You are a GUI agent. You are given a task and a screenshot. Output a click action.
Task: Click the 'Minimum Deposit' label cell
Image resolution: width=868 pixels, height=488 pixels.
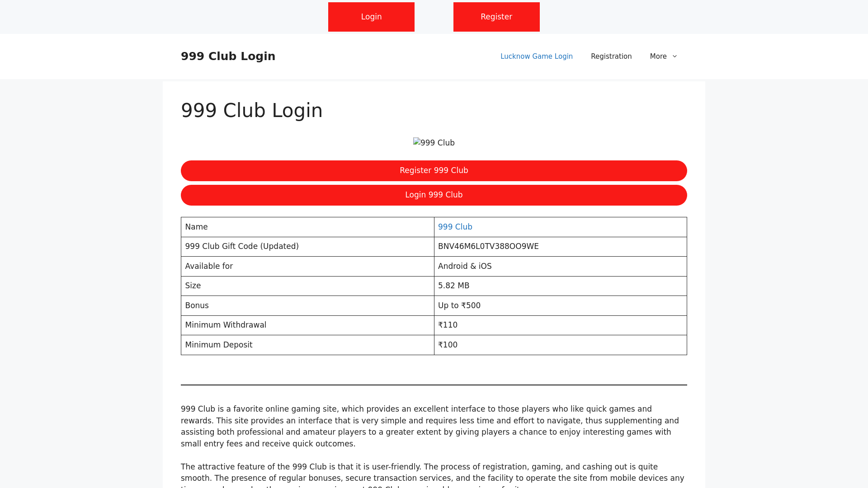[x=307, y=345]
